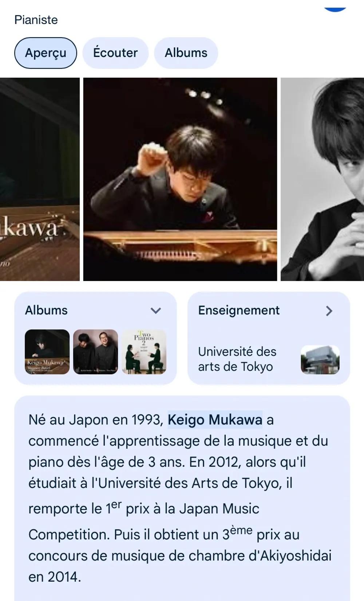Switch to the Écouter tab
The image size is (364, 601).
click(115, 53)
